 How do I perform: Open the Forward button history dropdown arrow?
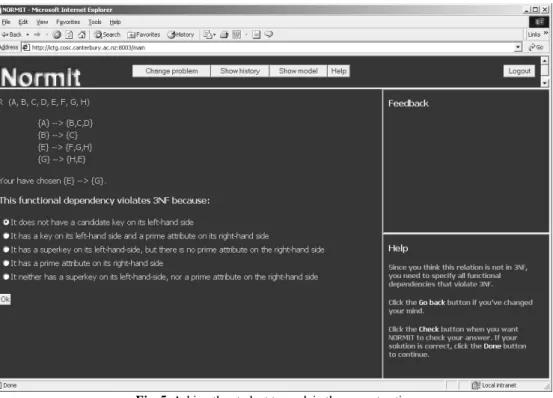pyautogui.click(x=46, y=35)
